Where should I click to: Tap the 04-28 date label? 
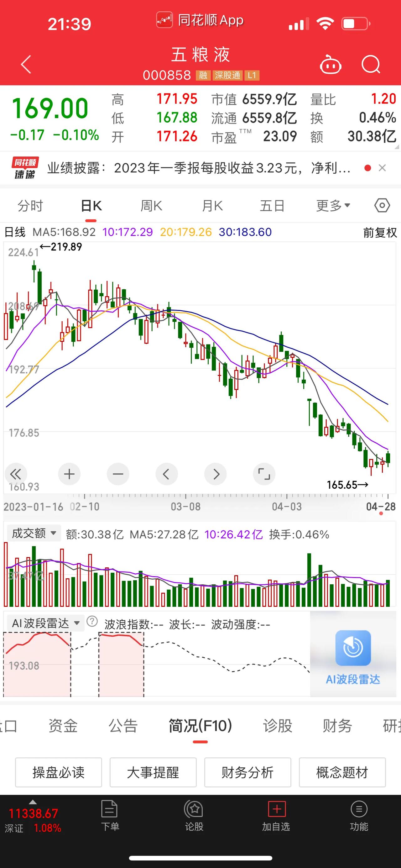[381, 507]
